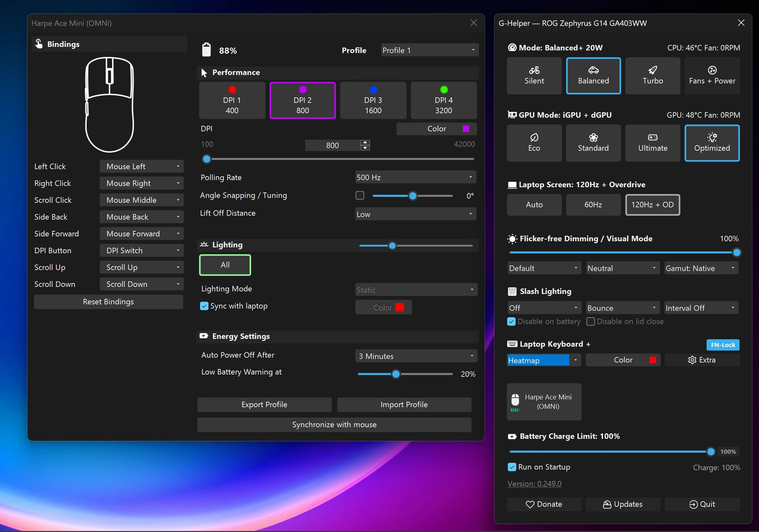This screenshot has width=759, height=532.
Task: Open Lift Off Distance dropdown
Action: pyautogui.click(x=416, y=214)
